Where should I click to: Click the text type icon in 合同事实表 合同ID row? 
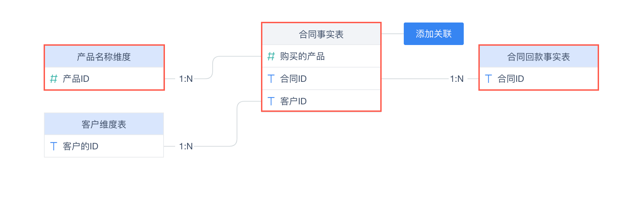tap(271, 79)
